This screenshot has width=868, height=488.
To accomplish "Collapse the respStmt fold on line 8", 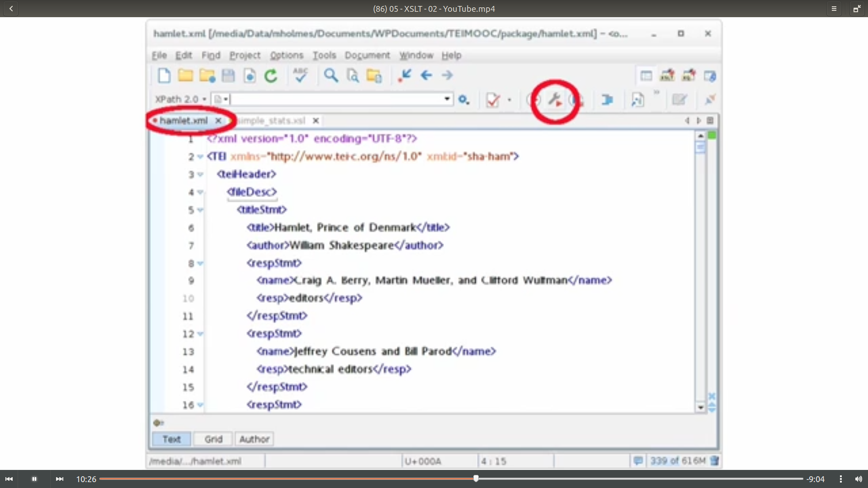I will tap(200, 263).
